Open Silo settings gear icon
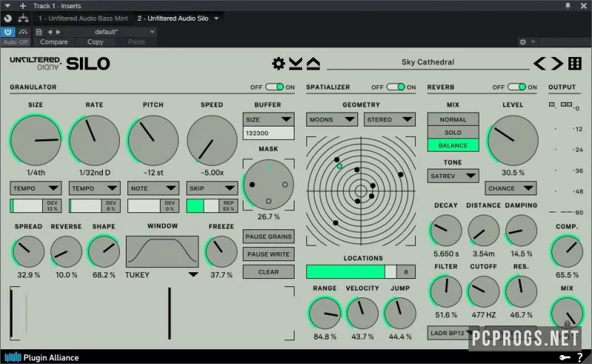592x364 pixels. pyautogui.click(x=279, y=64)
